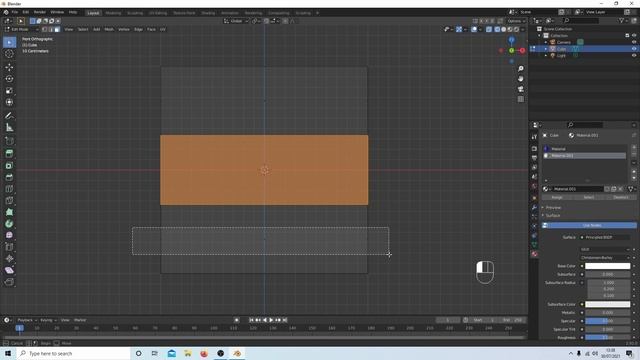Select Material.001 slot in the list
The height and width of the screenshot is (360, 640).
tap(584, 156)
